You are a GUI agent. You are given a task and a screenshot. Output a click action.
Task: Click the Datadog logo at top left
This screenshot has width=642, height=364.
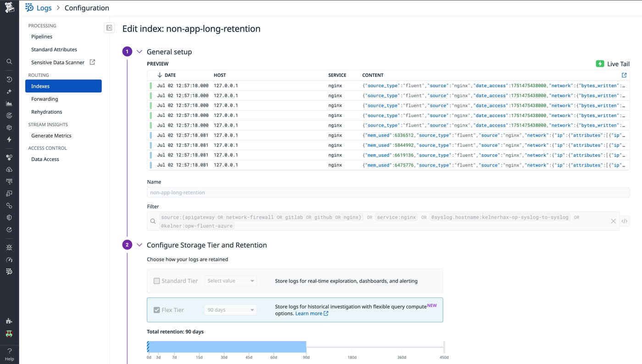click(x=9, y=7)
